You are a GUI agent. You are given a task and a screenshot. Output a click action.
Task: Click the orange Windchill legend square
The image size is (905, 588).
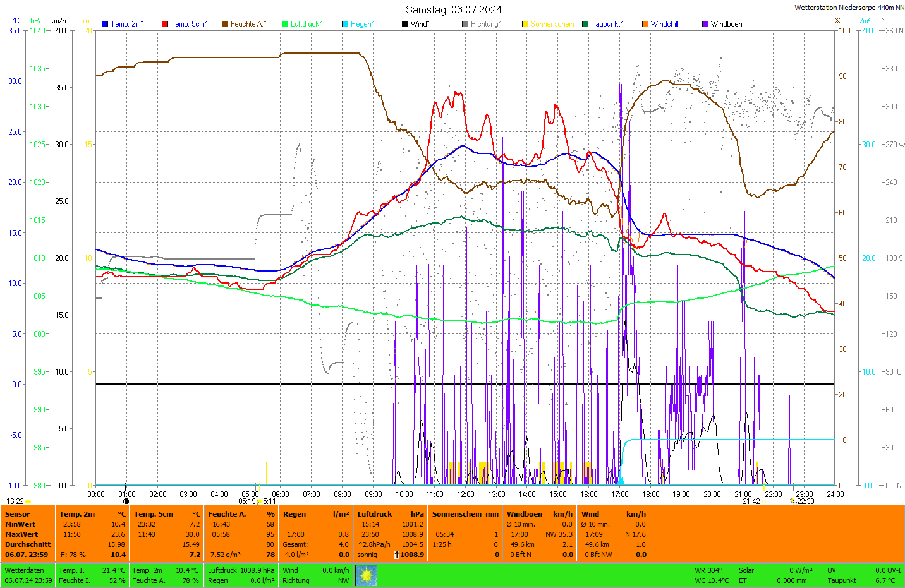645,24
